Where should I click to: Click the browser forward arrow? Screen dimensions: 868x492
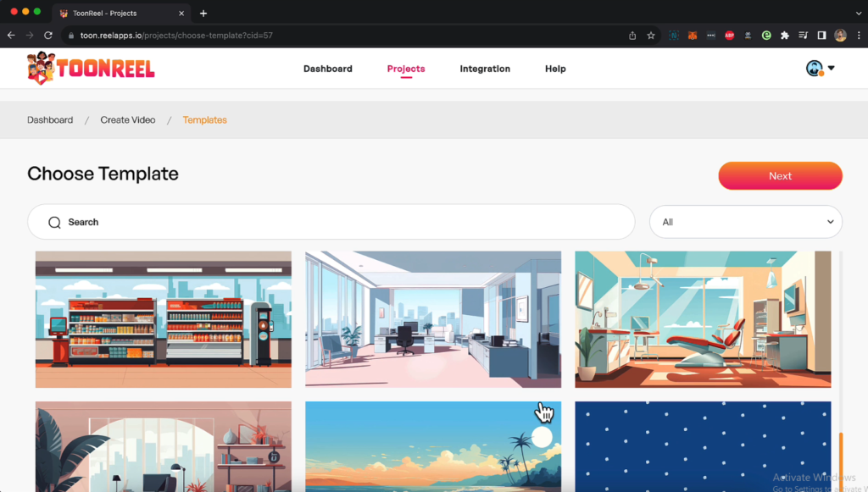(x=30, y=36)
